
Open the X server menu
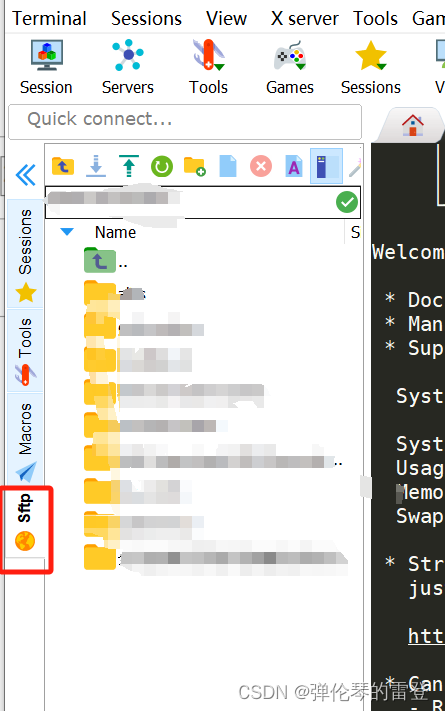(304, 19)
